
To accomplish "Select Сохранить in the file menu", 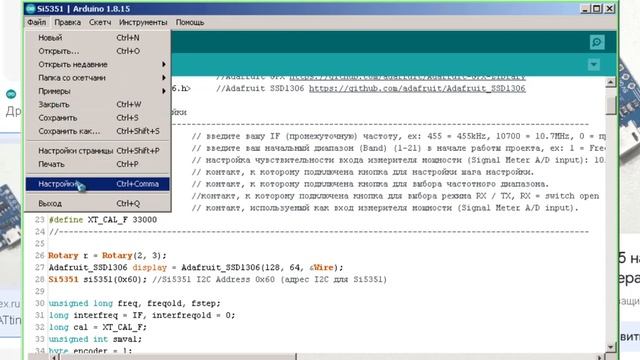I will click(98, 118).
